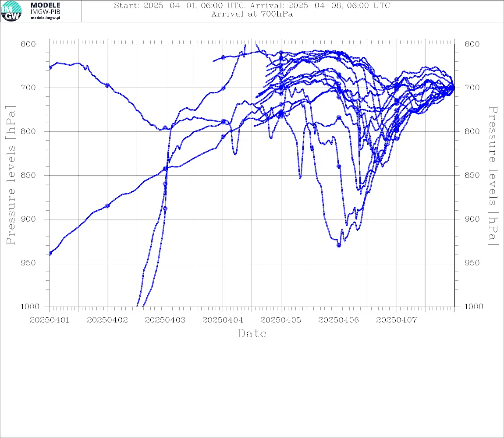Click the date label 20250401
Image resolution: width=504 pixels, height=438 pixels.
point(50,320)
